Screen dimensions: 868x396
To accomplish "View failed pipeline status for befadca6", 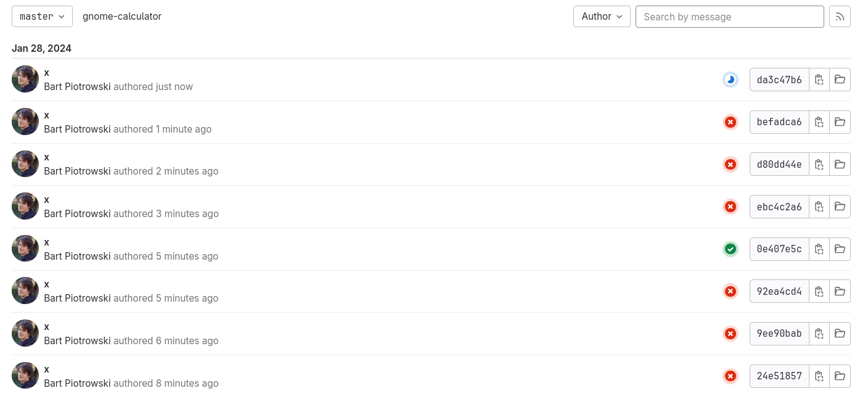I will click(731, 122).
